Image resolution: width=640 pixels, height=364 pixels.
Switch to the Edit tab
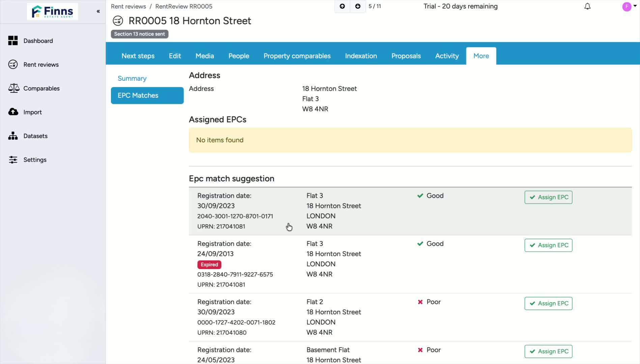(175, 56)
